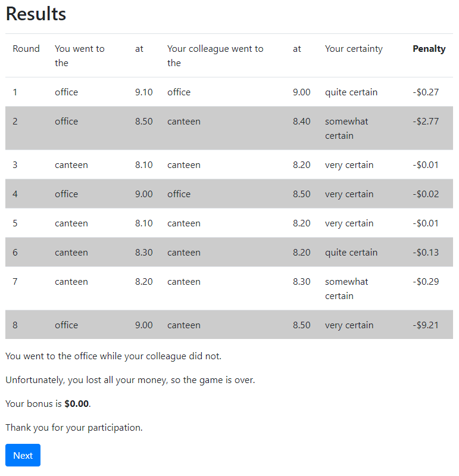Click the Results heading
The width and height of the screenshot is (459, 476).
[x=36, y=14]
